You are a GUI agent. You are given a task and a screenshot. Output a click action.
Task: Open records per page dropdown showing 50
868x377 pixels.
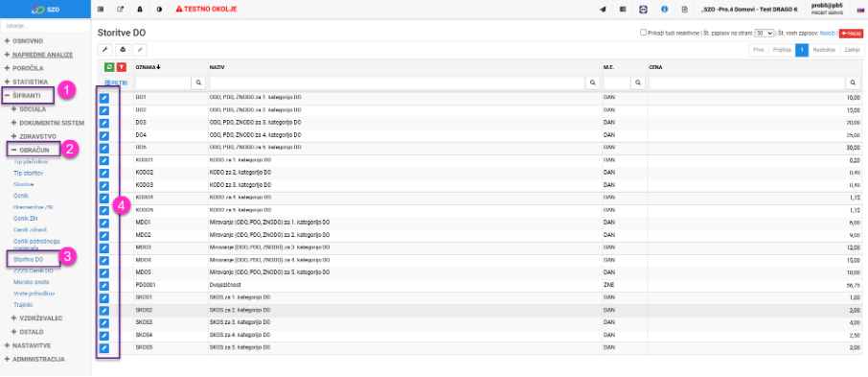(765, 34)
